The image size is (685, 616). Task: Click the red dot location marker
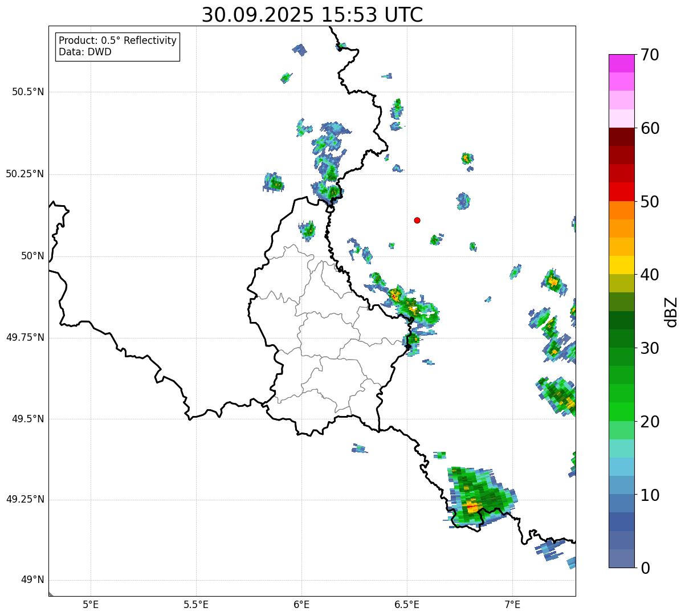pos(417,220)
